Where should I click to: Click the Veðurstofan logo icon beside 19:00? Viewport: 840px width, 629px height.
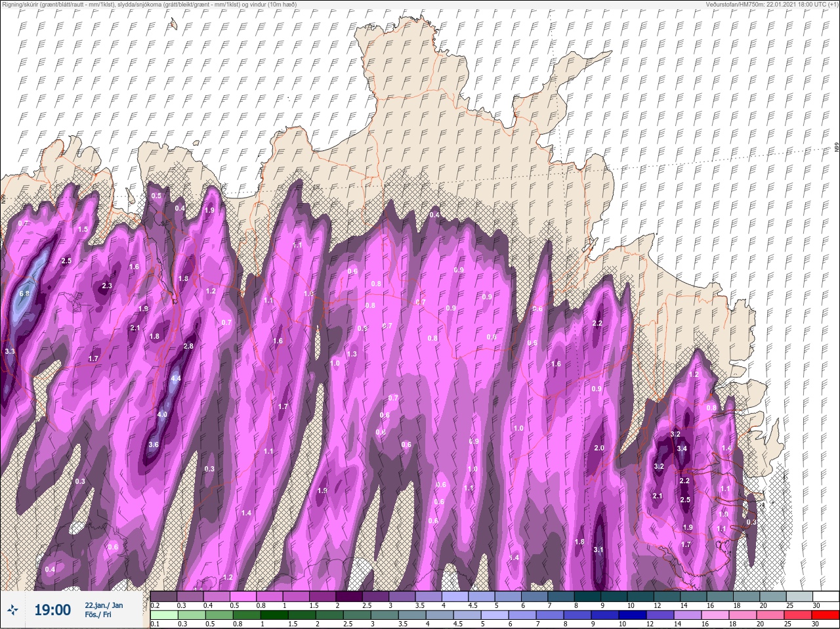(13, 611)
